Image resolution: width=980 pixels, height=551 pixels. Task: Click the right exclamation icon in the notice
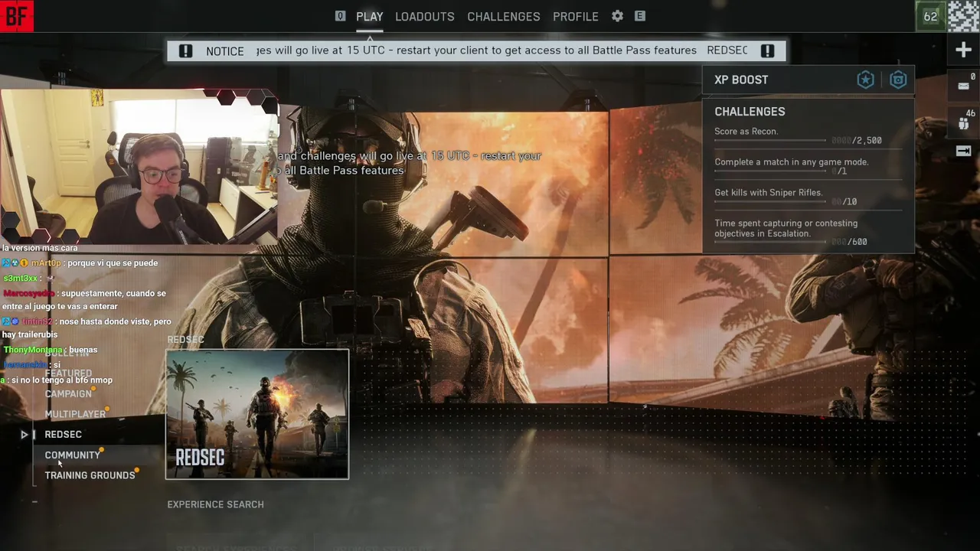[767, 51]
